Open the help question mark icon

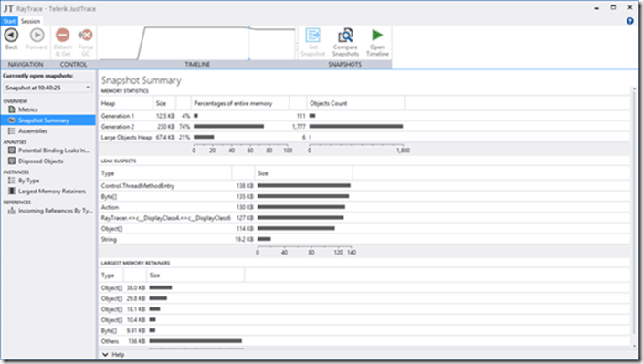click(x=630, y=21)
